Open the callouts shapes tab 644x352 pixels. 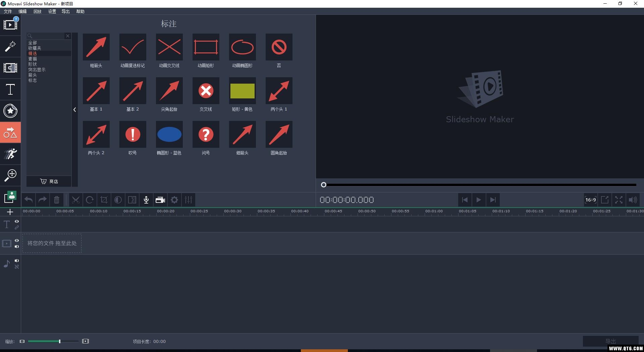point(10,133)
